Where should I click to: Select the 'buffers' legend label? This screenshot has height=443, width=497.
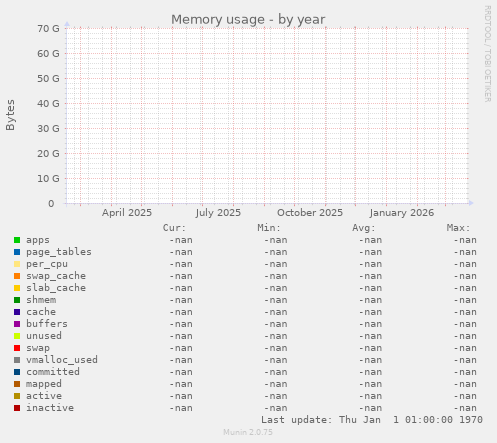tap(47, 324)
